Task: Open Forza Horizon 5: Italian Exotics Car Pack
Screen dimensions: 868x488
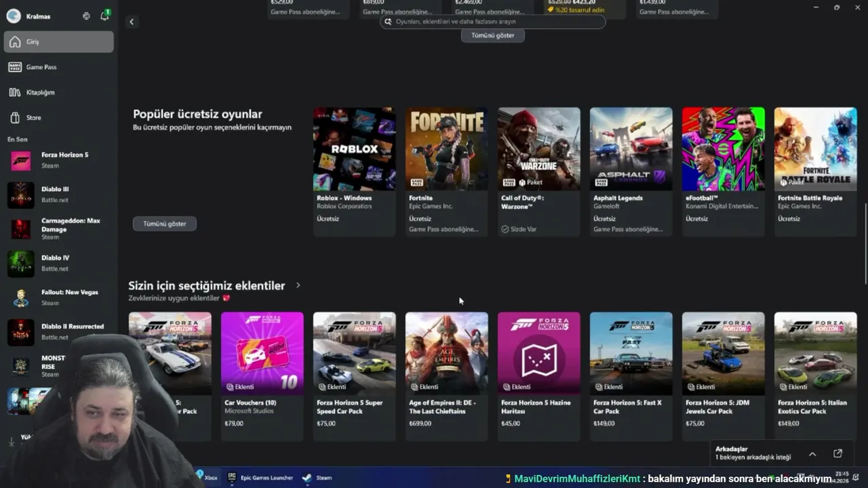Action: pyautogui.click(x=815, y=376)
